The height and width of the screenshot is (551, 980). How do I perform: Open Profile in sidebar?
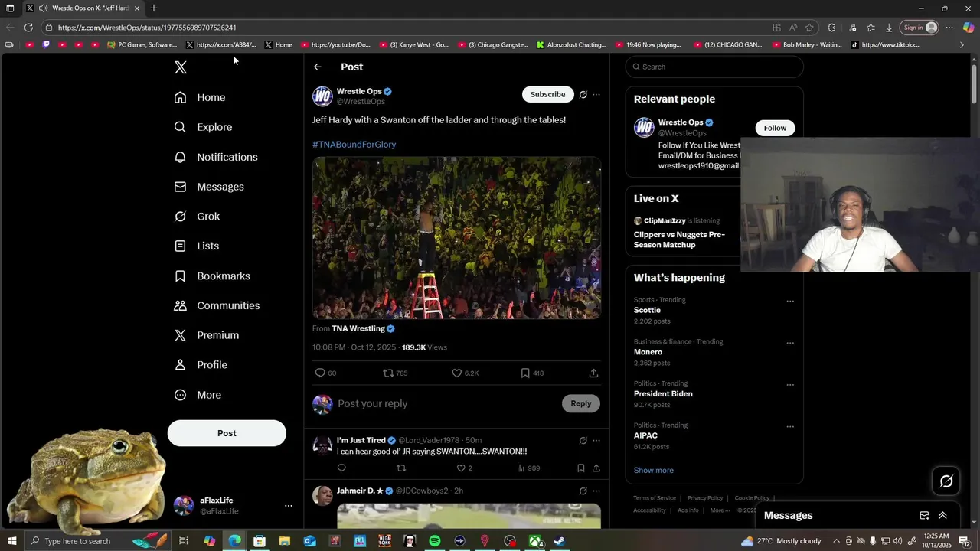click(201, 365)
